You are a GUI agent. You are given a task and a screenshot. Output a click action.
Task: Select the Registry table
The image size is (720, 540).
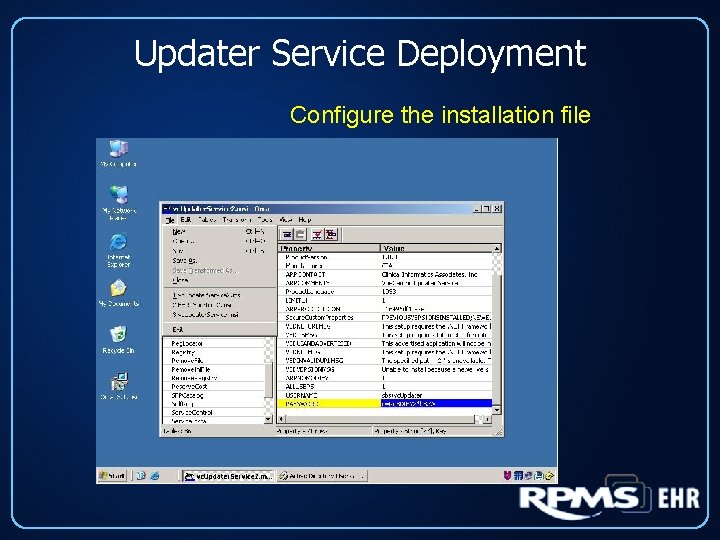click(183, 352)
